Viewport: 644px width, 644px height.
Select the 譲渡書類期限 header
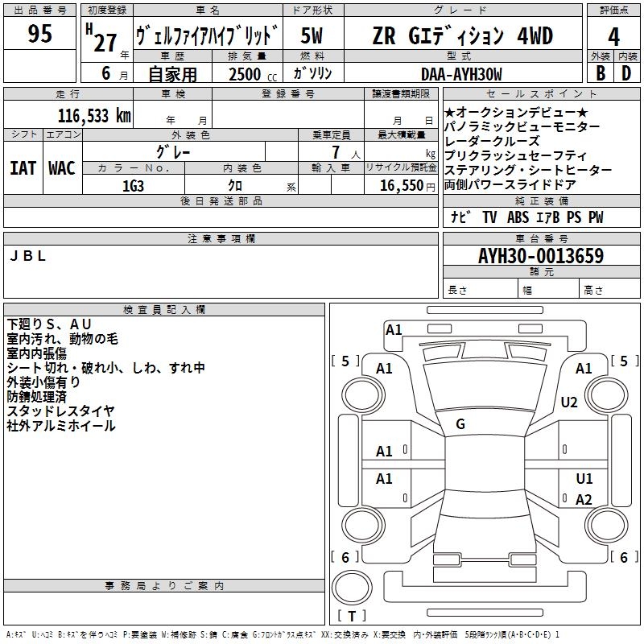point(401,93)
